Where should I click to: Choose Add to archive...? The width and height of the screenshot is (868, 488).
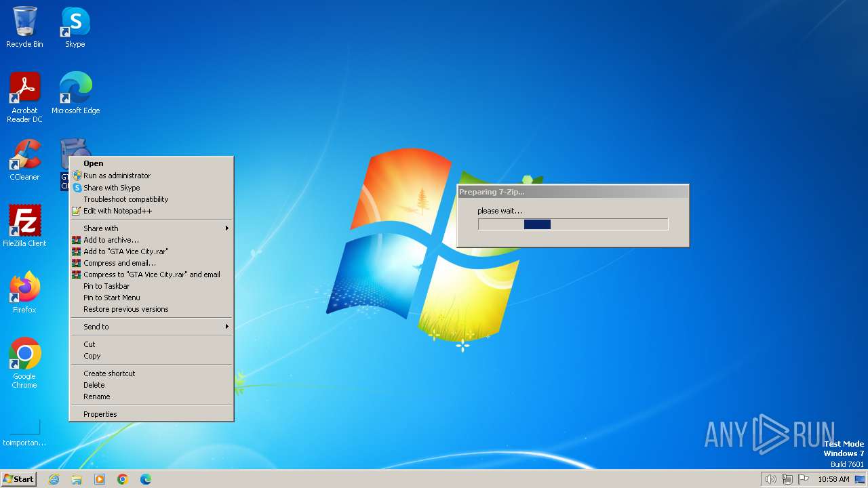pyautogui.click(x=151, y=240)
